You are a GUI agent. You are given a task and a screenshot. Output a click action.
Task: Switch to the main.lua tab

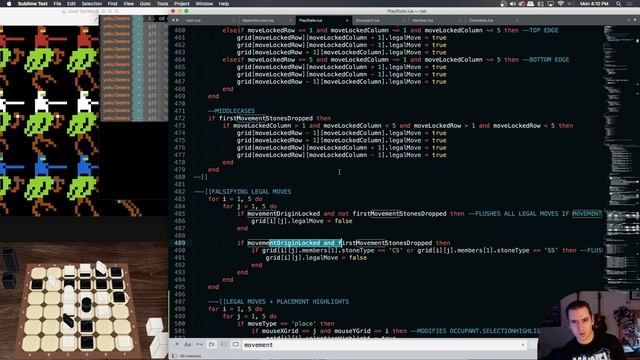(209, 20)
